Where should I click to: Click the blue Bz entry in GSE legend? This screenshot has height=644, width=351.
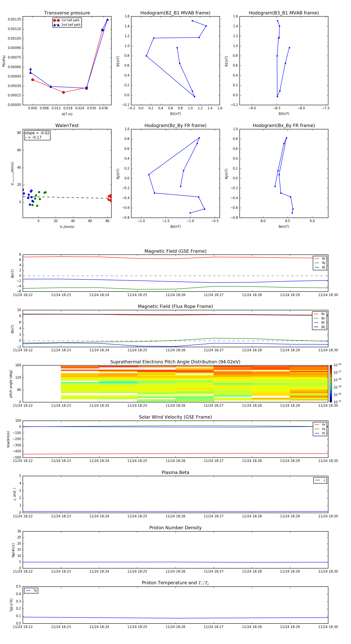coord(320,267)
